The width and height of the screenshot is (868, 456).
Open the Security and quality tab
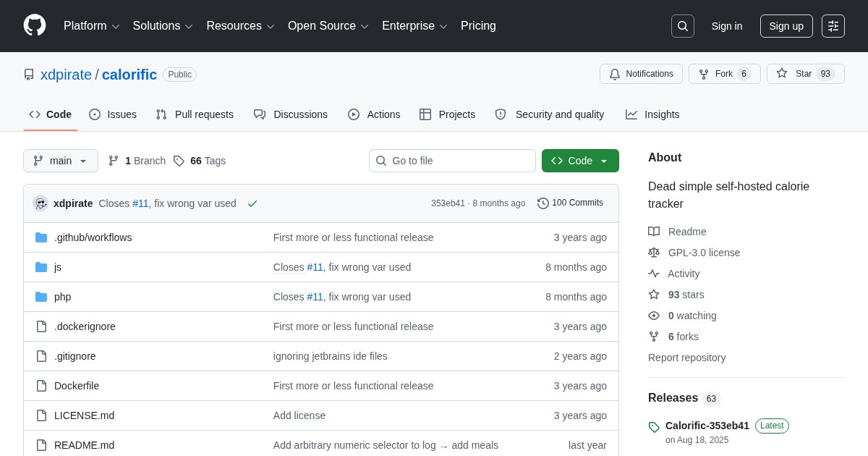(550, 114)
